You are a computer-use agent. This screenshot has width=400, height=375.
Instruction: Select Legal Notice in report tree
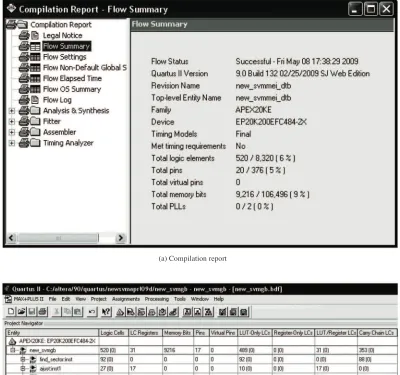tap(62, 35)
